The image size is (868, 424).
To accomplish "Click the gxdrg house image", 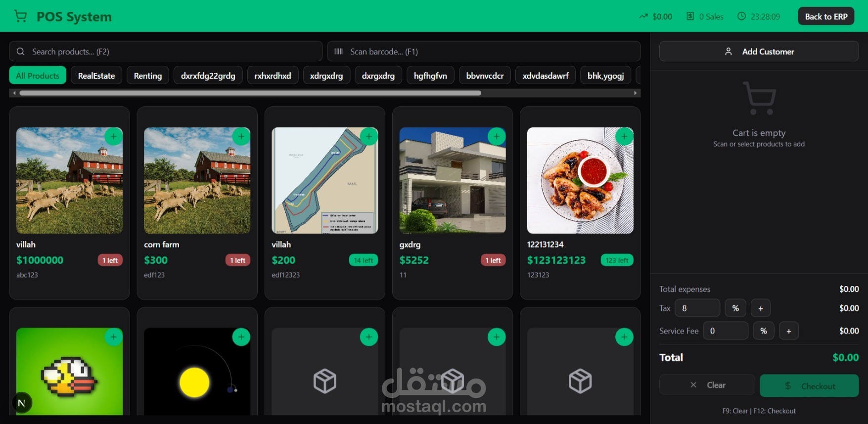I will (453, 181).
